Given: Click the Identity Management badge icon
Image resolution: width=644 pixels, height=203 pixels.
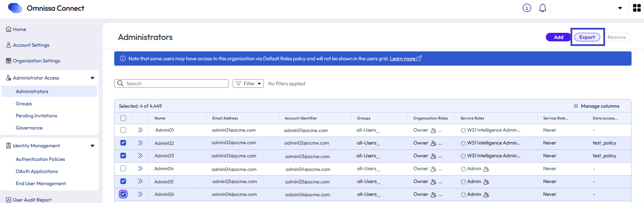Looking at the screenshot, I should [x=9, y=146].
